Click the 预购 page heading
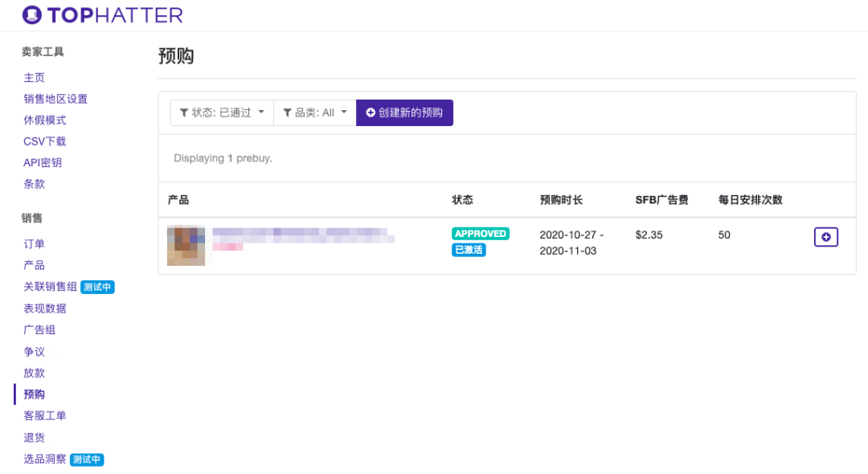Image resolution: width=868 pixels, height=474 pixels. pyautogui.click(x=176, y=56)
